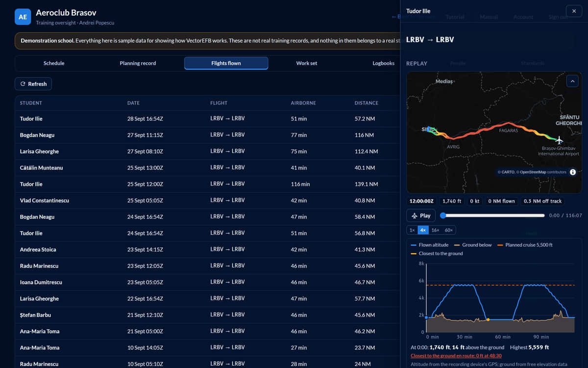This screenshot has width=588, height=368.
Task: Click the DISTANCE column header
Action: point(367,103)
